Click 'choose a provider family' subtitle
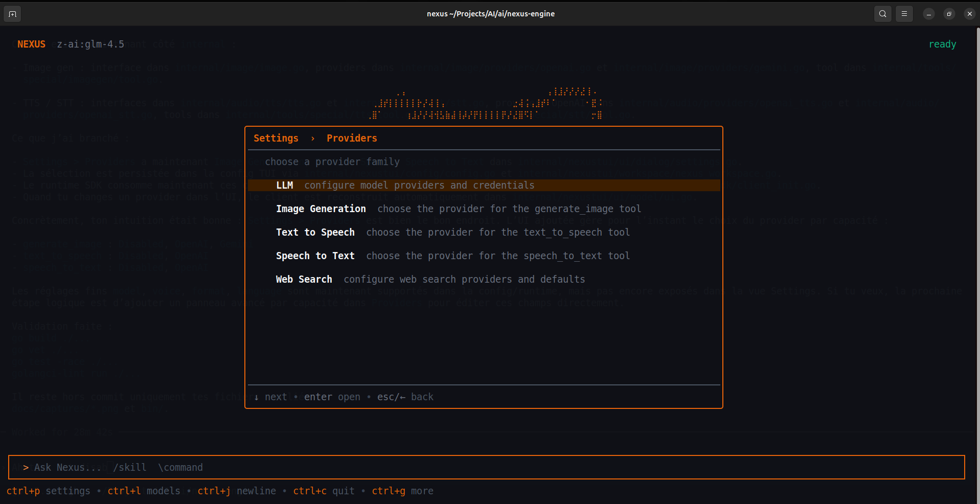 pos(332,162)
